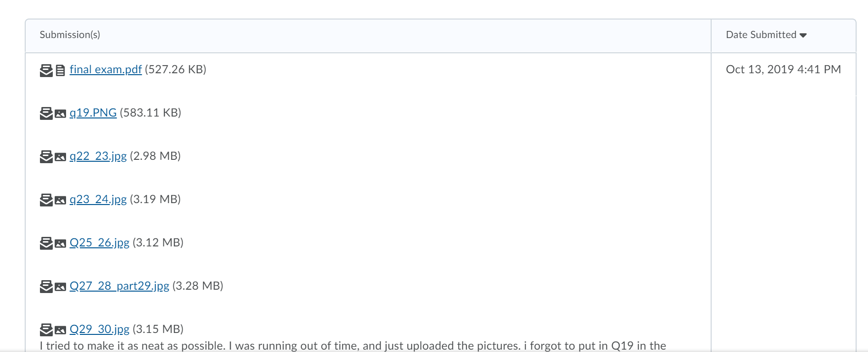
Task: Click the inbox icon beside Q29_30.jpg
Action: [46, 330]
